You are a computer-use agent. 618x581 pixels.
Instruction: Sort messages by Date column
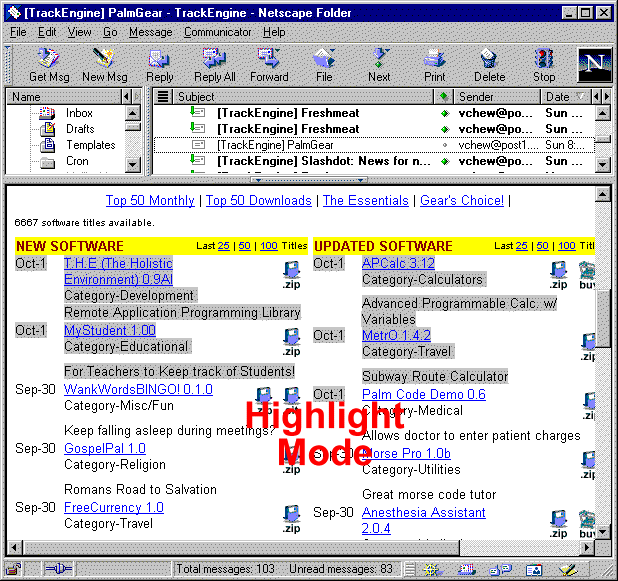coord(565,97)
